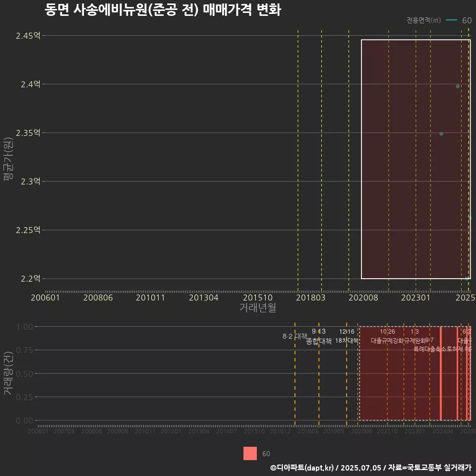476x476 pixels.
Task: Click the 1.00 volume axis label
Action: (25, 327)
